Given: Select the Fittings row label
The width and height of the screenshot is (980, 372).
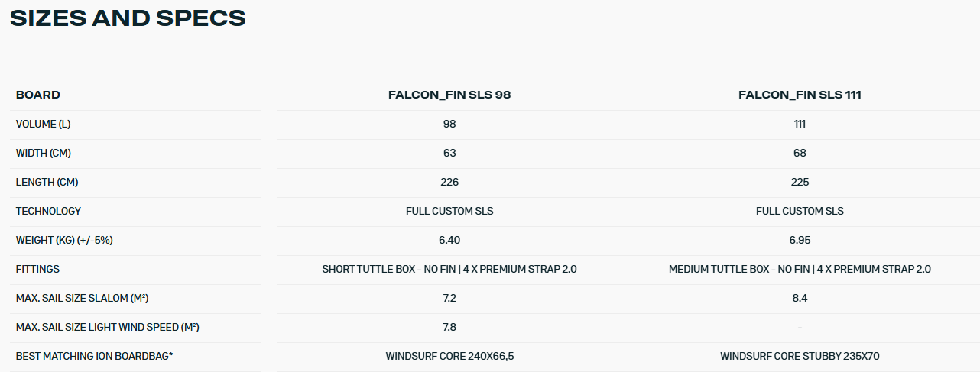Looking at the screenshot, I should point(37,269).
